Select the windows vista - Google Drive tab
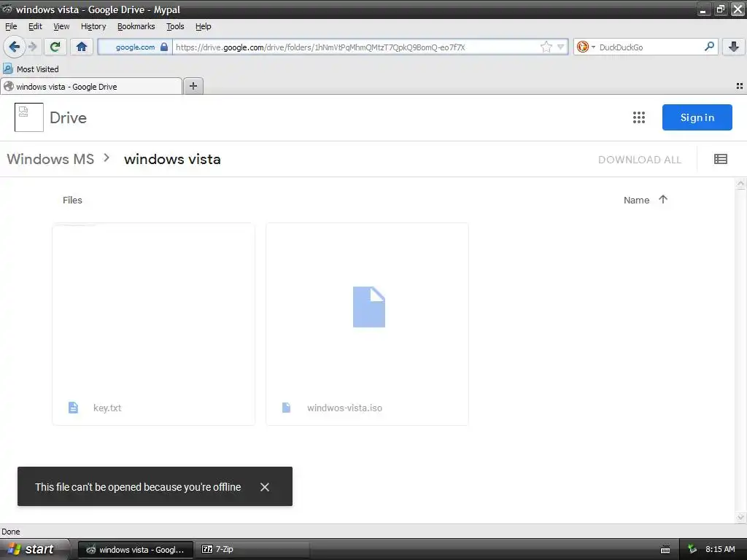Viewport: 747px width, 560px height. click(91, 86)
